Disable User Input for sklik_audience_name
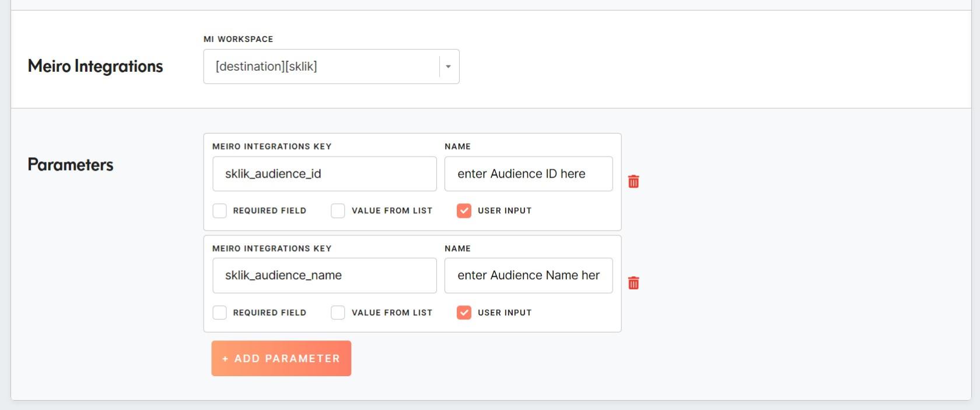Image resolution: width=980 pixels, height=410 pixels. (x=464, y=312)
